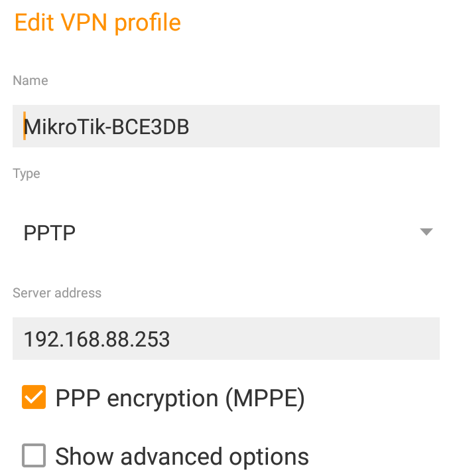The height and width of the screenshot is (476, 451).
Task: Uncheck the PPP encryption checkbox
Action: click(34, 398)
